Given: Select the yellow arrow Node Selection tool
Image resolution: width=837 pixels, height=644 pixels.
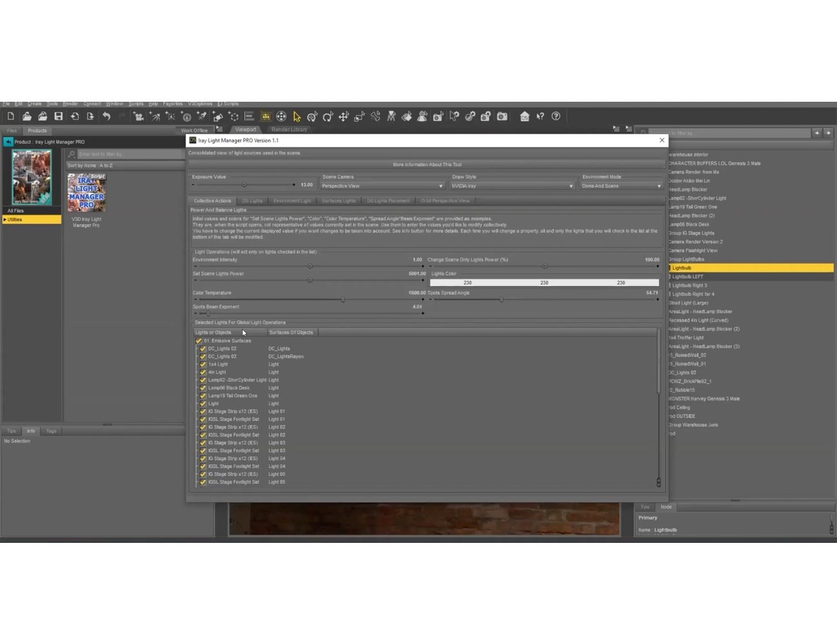Looking at the screenshot, I should pyautogui.click(x=297, y=117).
